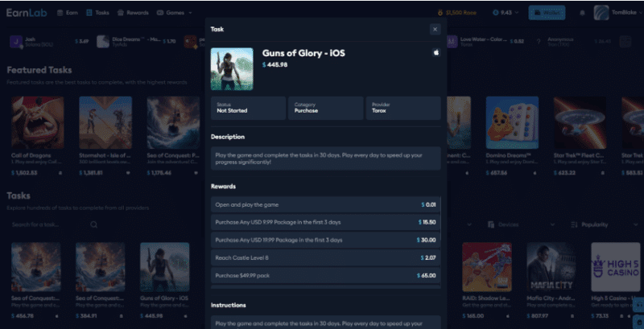Open the Domino Dreams featured card
This screenshot has height=329, width=644.
coord(512,136)
